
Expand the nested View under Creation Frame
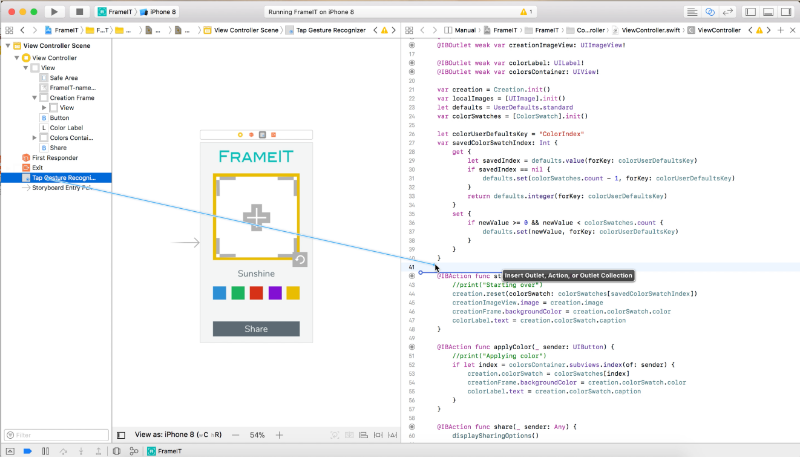pyautogui.click(x=44, y=108)
